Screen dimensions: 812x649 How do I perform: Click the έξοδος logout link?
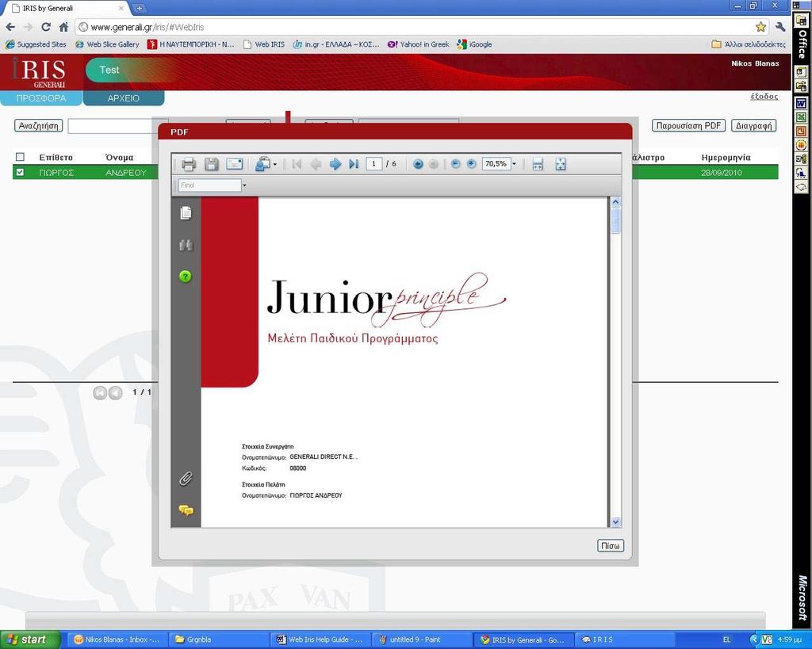point(764,97)
